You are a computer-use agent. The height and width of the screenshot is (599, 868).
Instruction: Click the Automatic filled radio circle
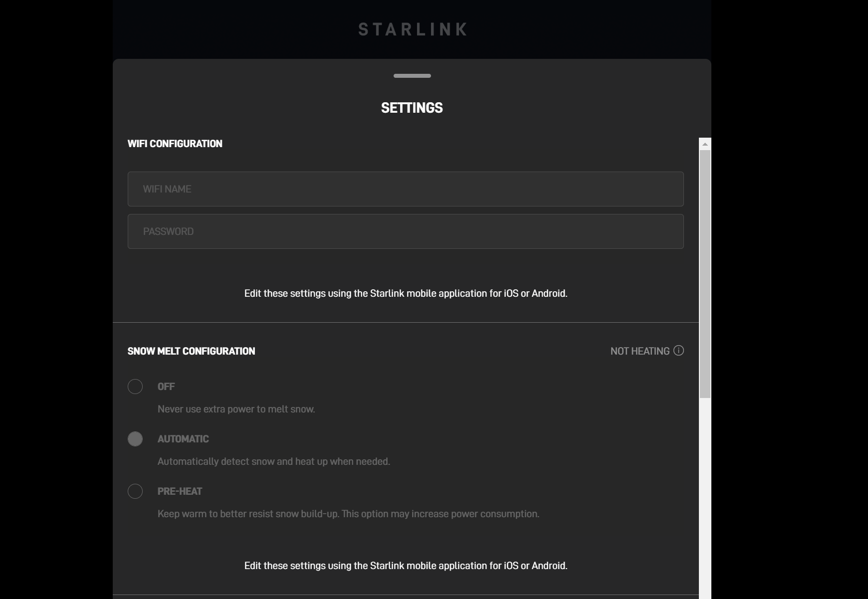click(135, 439)
